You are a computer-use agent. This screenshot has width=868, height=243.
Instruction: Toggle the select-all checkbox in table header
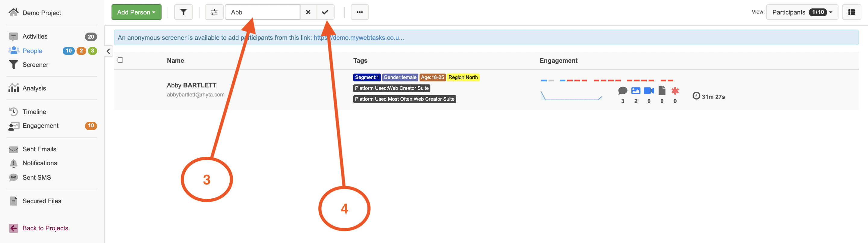(120, 60)
